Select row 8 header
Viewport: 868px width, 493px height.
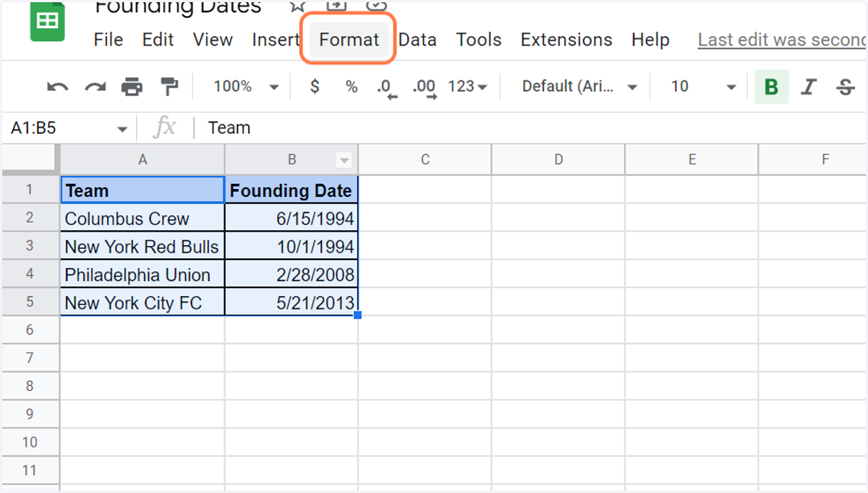(30, 387)
